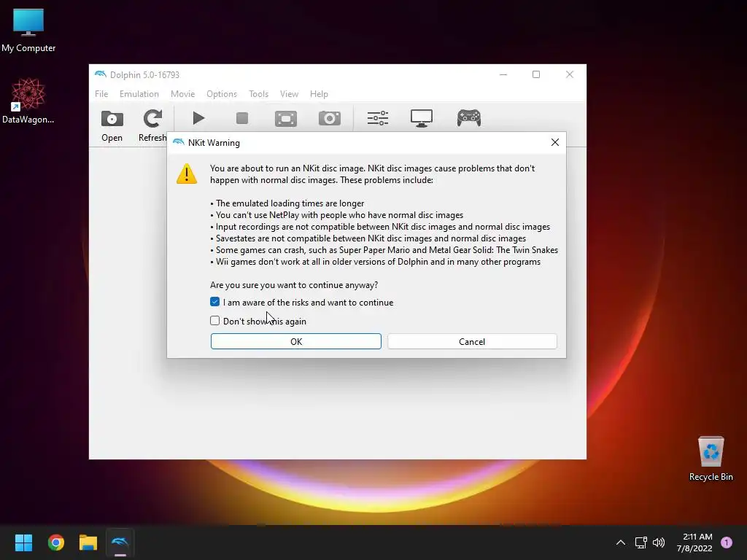Open Controllers settings gamepad icon
This screenshot has height=560, width=747.
[469, 118]
